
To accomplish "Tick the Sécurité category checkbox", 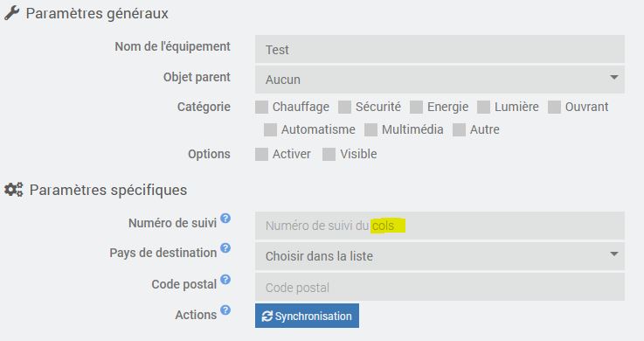I will [344, 107].
